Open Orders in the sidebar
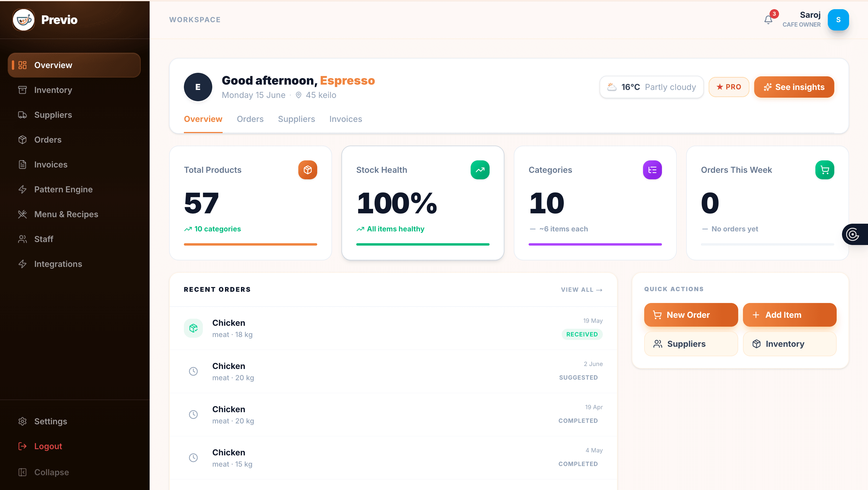 (x=74, y=140)
